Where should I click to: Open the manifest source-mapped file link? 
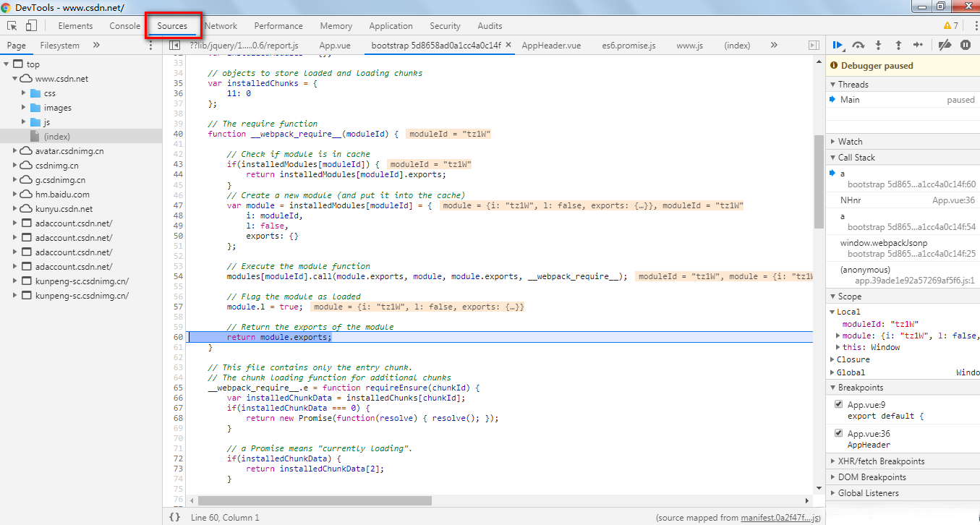(x=780, y=518)
